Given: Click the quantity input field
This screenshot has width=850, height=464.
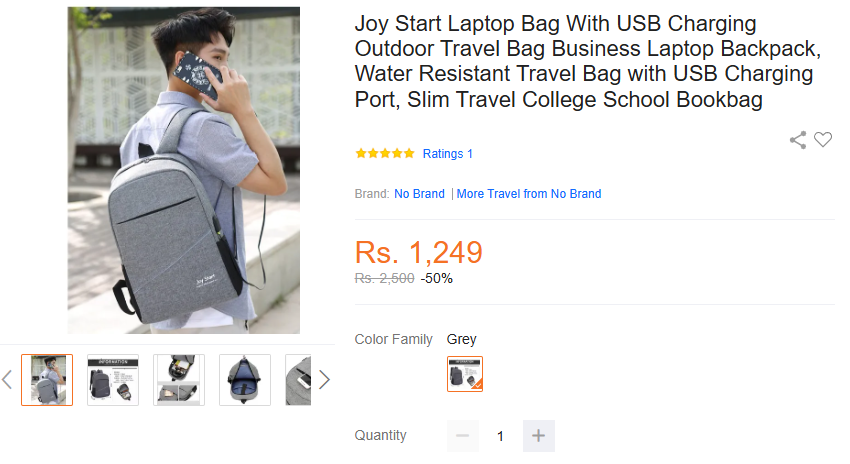Looking at the screenshot, I should (x=500, y=436).
